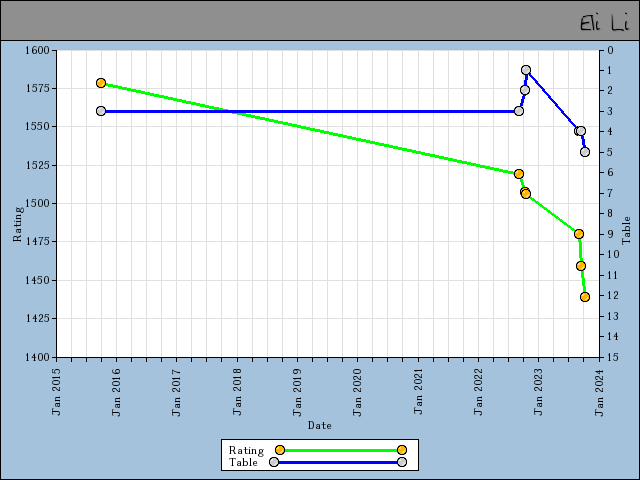
Task: Click the "14" label on the Table axis
Action: click(613, 337)
